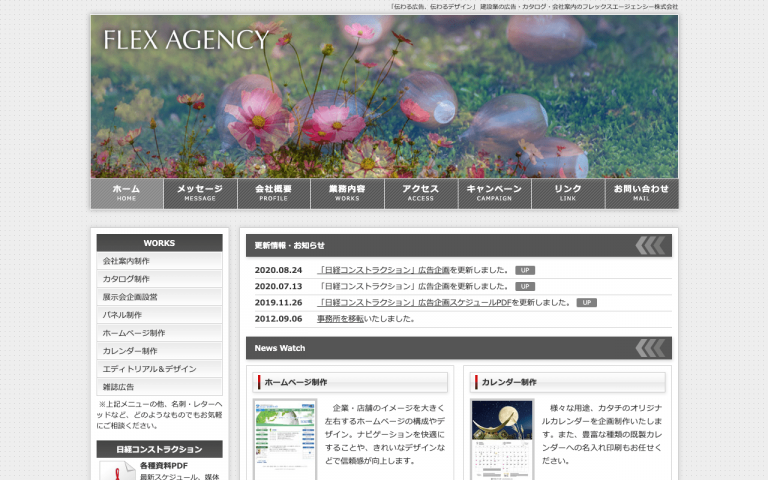The height and width of the screenshot is (480, 768).
Task: Open the 業務内容 WORKS nav tab
Action: point(347,193)
